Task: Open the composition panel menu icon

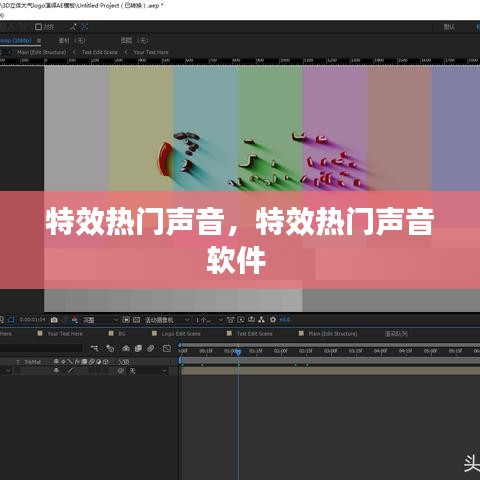Action: coord(39,41)
